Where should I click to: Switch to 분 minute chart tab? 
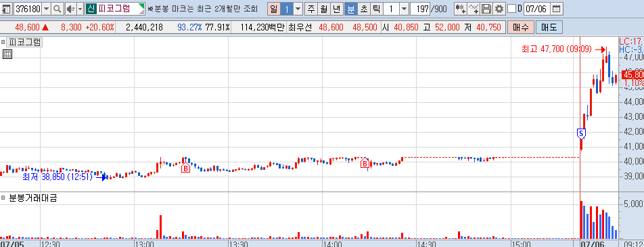tap(350, 9)
